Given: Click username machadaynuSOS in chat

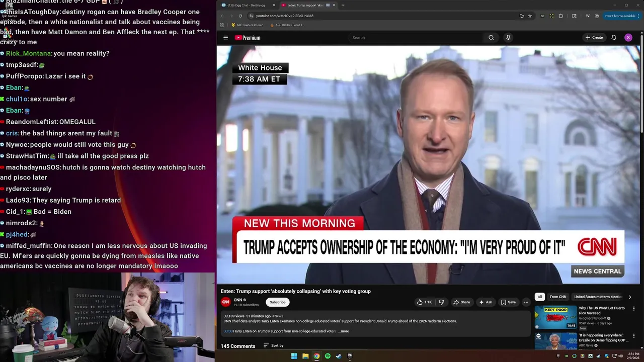Looking at the screenshot, I should tap(34, 167).
